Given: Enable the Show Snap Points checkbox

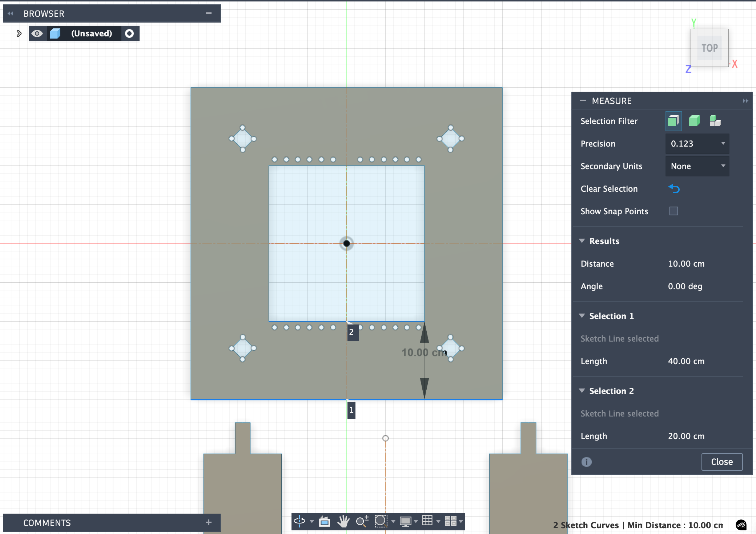Looking at the screenshot, I should coord(674,211).
